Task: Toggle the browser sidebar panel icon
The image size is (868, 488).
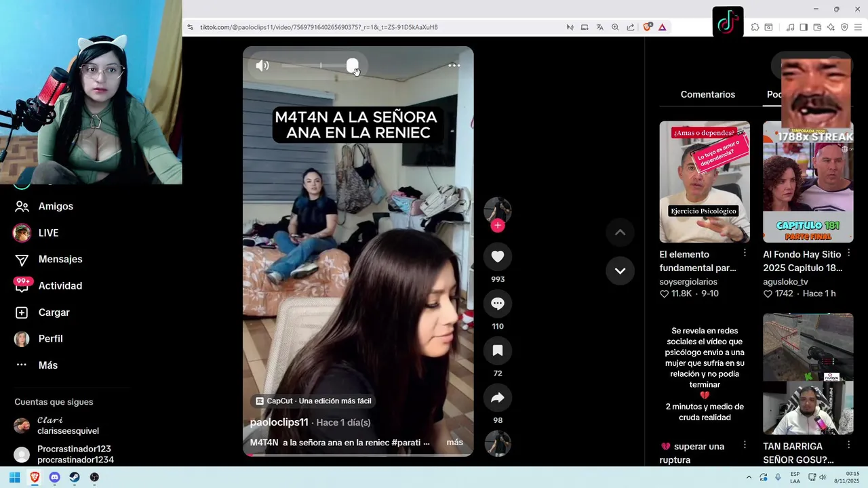Action: (x=804, y=27)
